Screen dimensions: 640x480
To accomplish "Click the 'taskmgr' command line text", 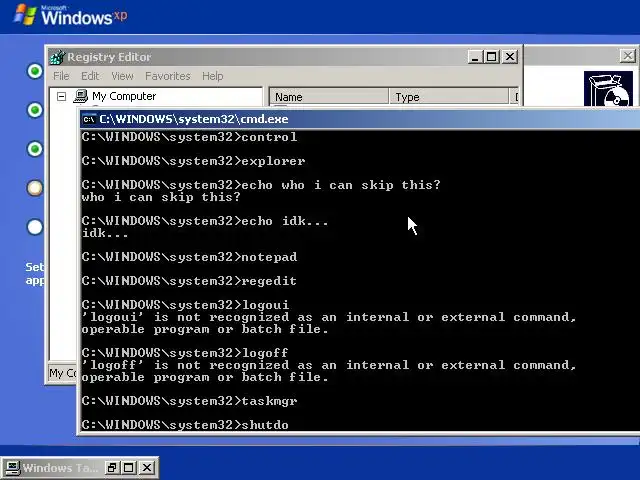I will 189,401.
